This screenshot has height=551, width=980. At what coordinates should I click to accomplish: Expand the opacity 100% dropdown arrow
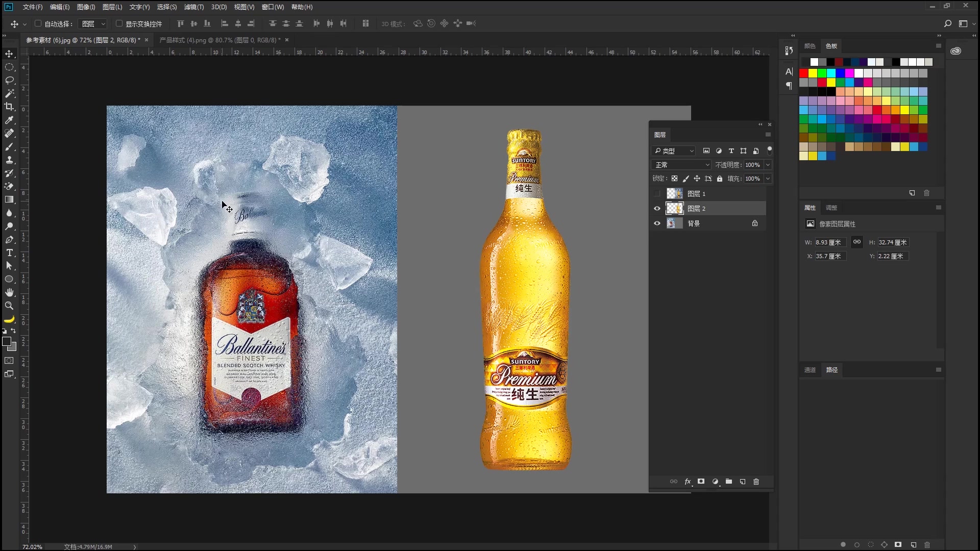[768, 165]
